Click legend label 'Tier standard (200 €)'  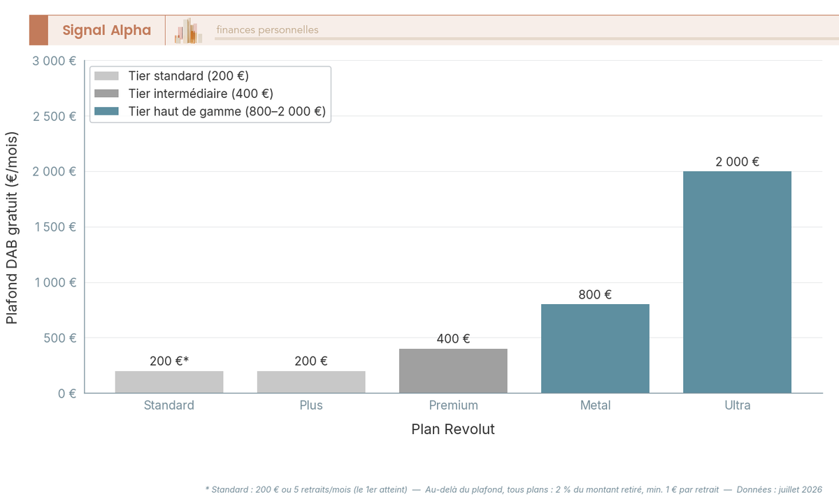189,75
